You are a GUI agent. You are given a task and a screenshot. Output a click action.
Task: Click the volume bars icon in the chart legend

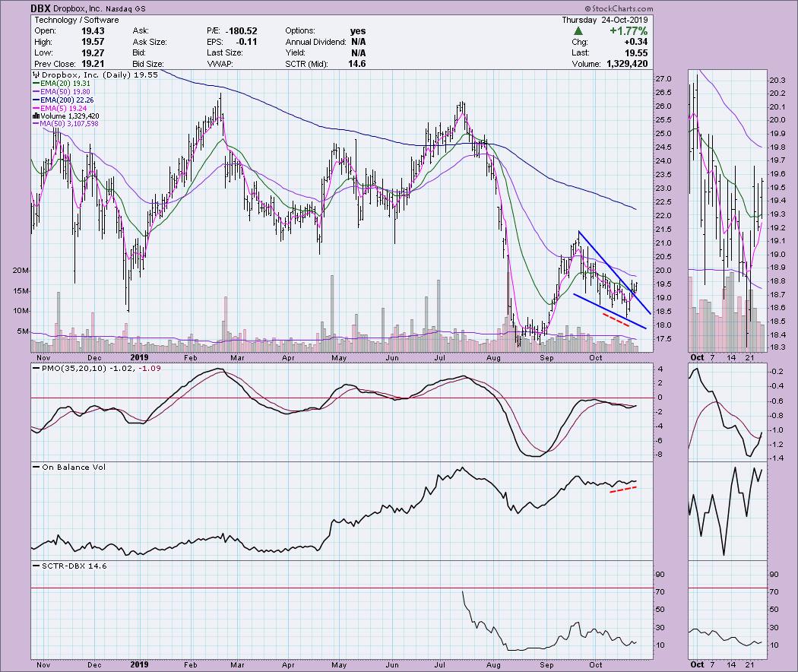coord(36,116)
